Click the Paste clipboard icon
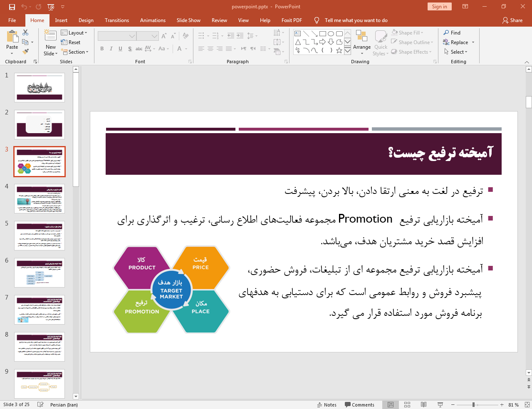 [x=12, y=37]
